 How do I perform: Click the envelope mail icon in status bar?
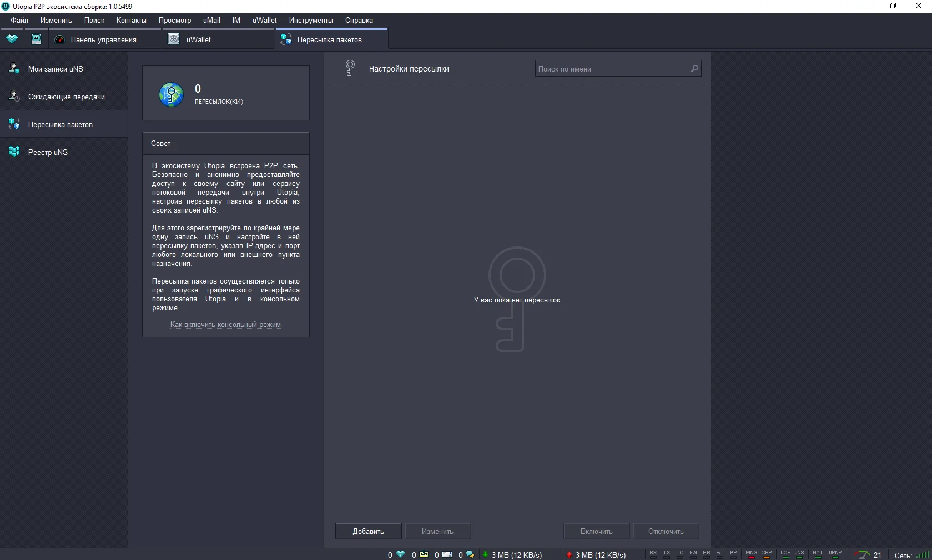coord(447,554)
